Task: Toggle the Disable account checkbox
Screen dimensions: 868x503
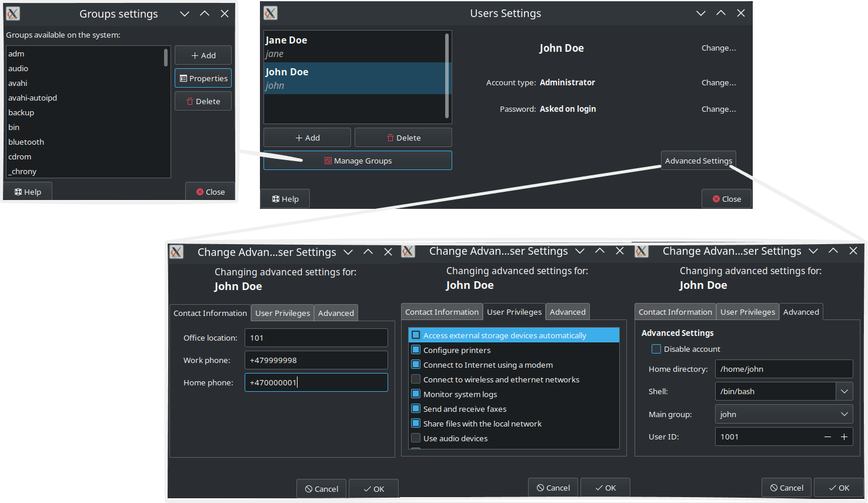Action: coord(656,348)
